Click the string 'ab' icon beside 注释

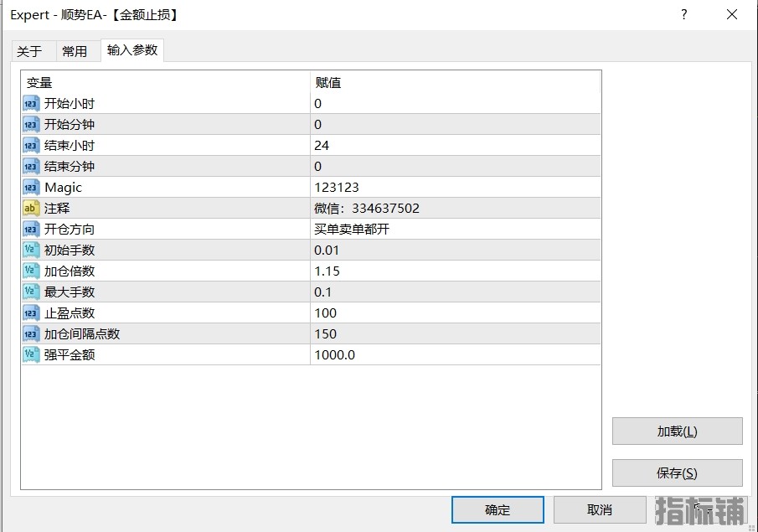coord(31,209)
